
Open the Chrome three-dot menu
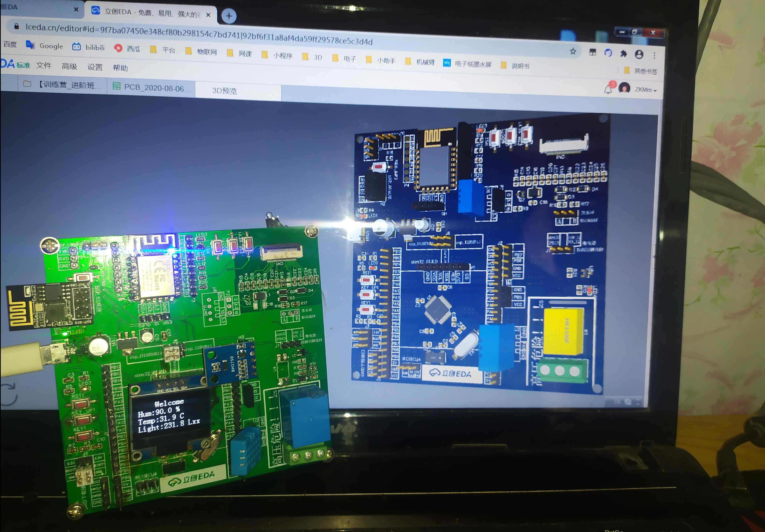pyautogui.click(x=654, y=55)
